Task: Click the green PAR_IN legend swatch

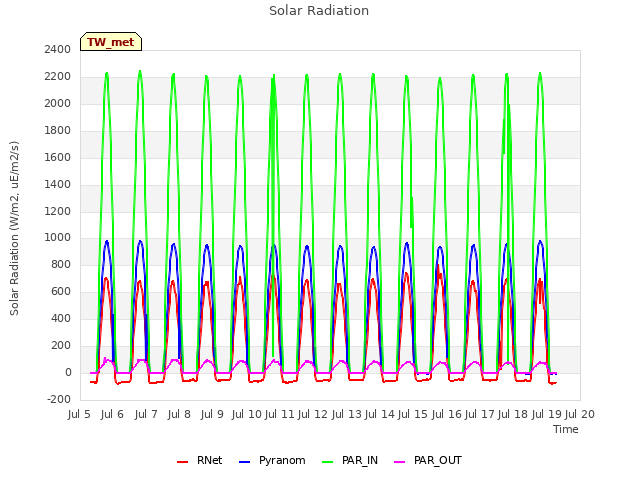Action: (x=328, y=462)
